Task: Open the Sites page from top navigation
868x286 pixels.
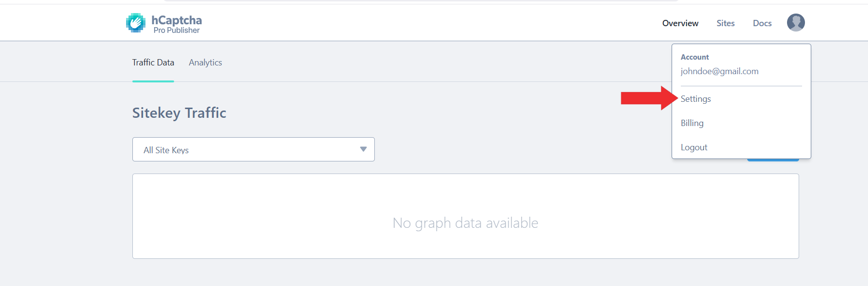Action: (x=725, y=23)
